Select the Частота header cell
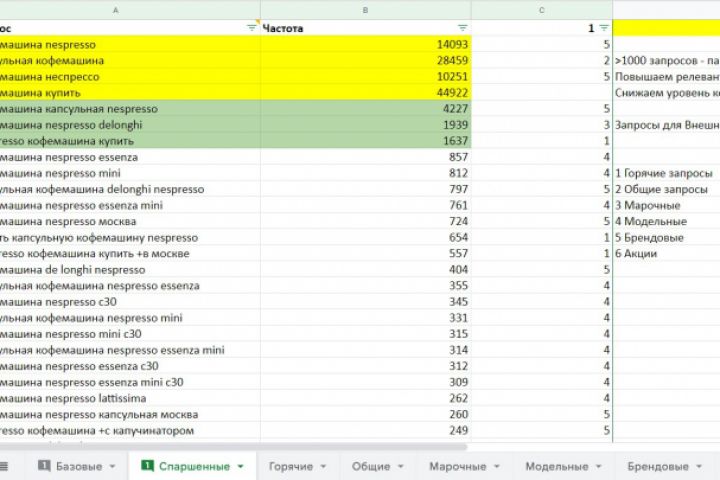This screenshot has height=480, width=720. [366, 28]
